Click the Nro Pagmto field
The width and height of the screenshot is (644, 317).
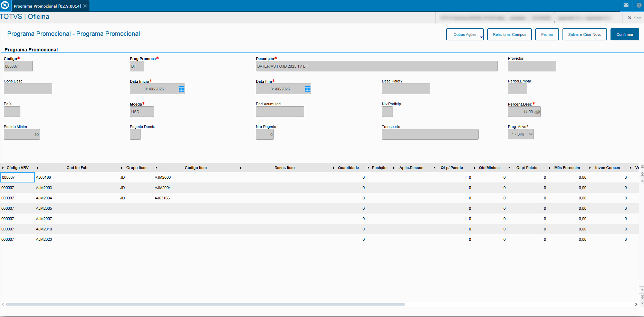265,135
